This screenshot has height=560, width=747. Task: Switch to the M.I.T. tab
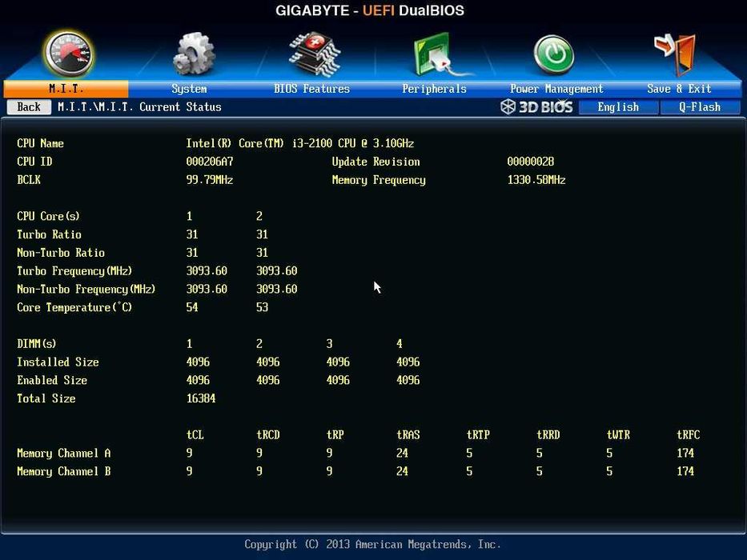coord(66,89)
